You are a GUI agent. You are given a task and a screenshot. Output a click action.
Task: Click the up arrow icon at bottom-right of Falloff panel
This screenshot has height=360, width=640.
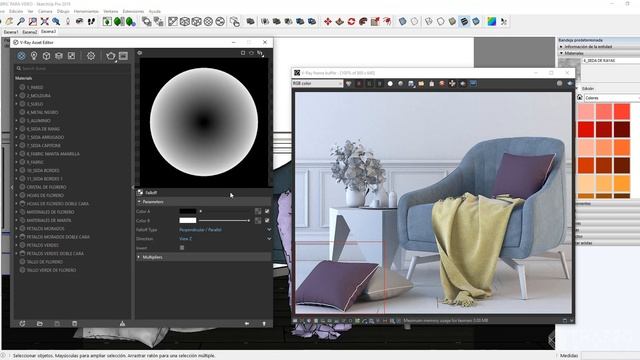pyautogui.click(x=264, y=324)
